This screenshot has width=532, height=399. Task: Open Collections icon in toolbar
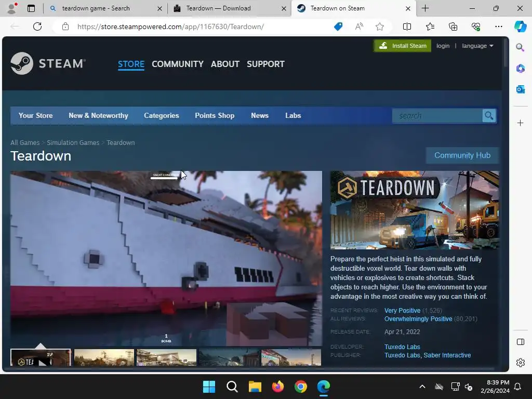pos(453,26)
